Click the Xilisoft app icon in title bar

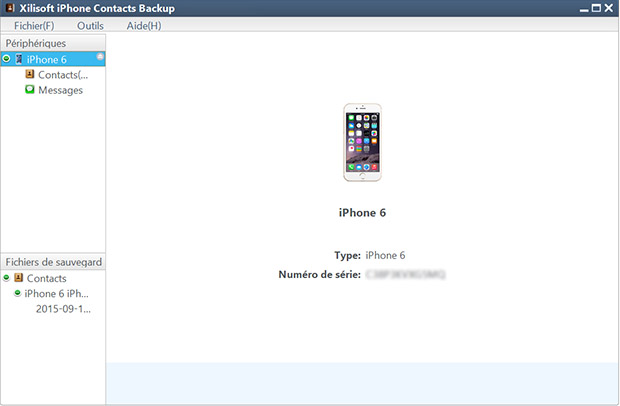coord(10,8)
